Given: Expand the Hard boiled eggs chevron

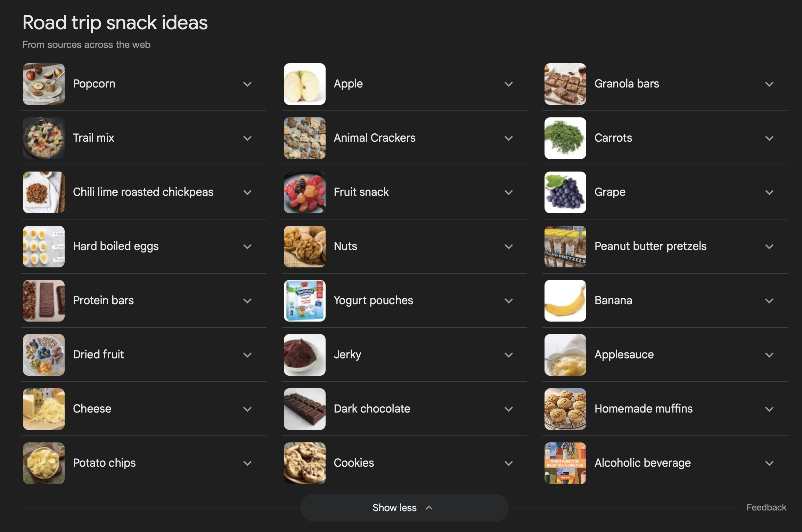Looking at the screenshot, I should 247,247.
